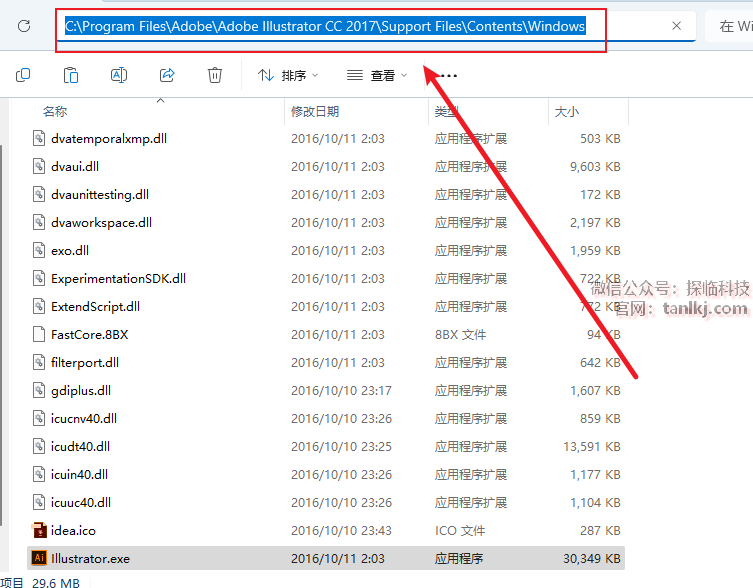Screen dimensions: 753x588
Task: Sort by the 修改日期 column header
Action: click(315, 111)
